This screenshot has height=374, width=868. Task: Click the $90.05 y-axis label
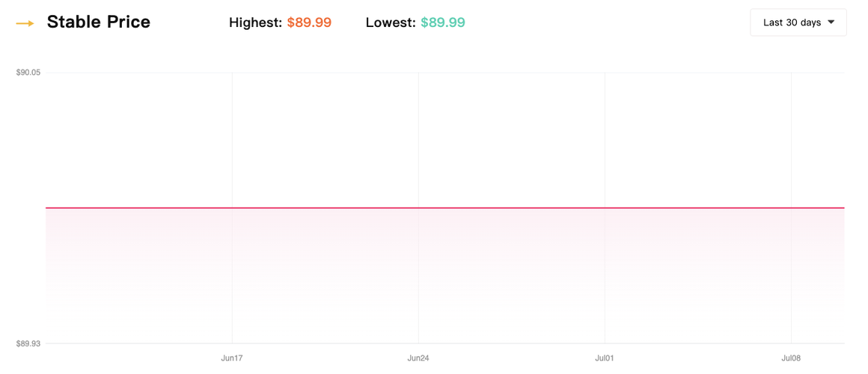tap(28, 73)
